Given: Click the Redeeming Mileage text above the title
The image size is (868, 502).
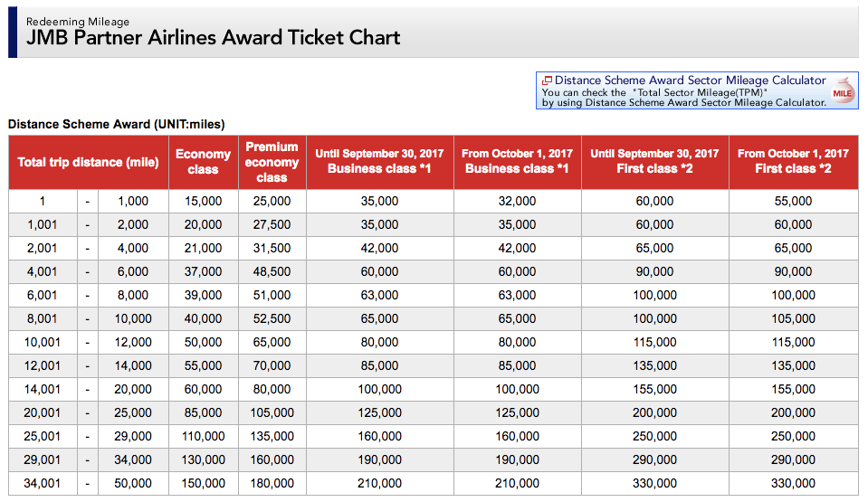Looking at the screenshot, I should tap(77, 21).
